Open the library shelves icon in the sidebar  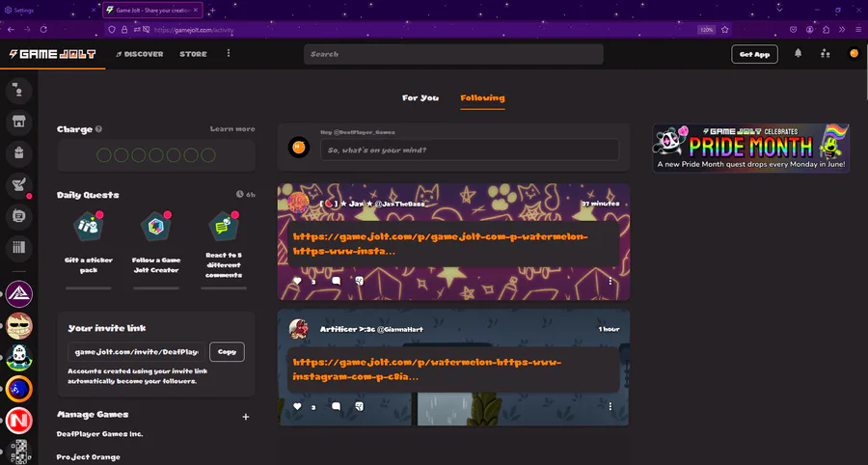tap(19, 249)
